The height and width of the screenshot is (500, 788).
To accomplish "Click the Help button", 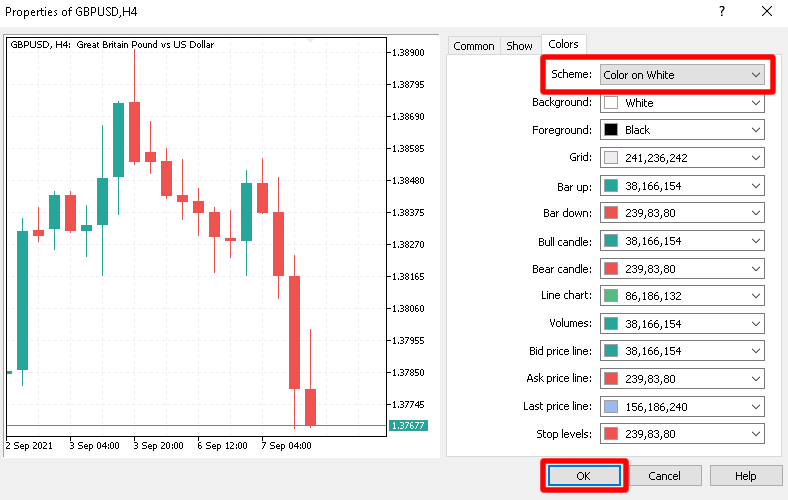I will click(745, 475).
